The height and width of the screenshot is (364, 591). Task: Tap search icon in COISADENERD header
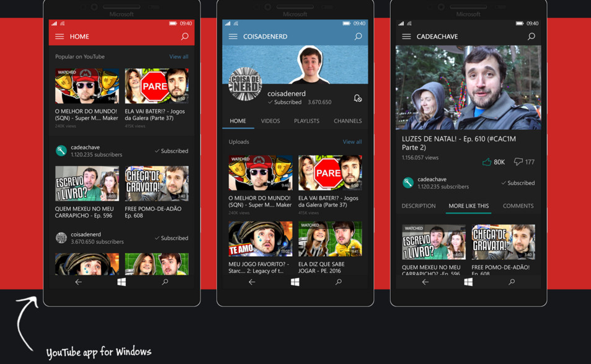click(x=358, y=37)
